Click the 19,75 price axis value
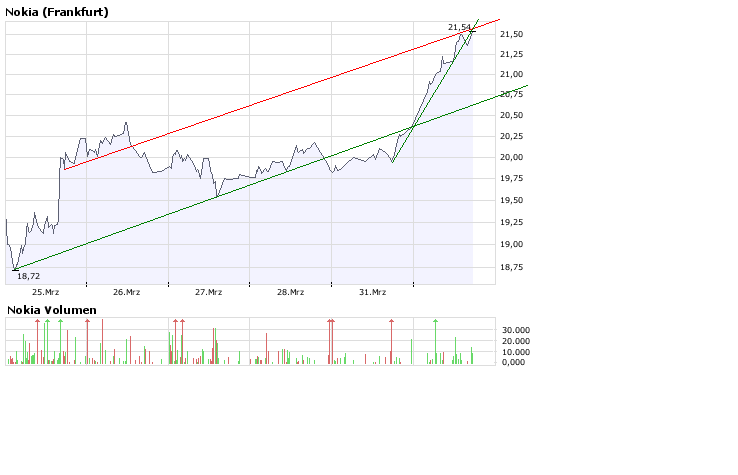Image resolution: width=738 pixels, height=475 pixels. pos(512,178)
